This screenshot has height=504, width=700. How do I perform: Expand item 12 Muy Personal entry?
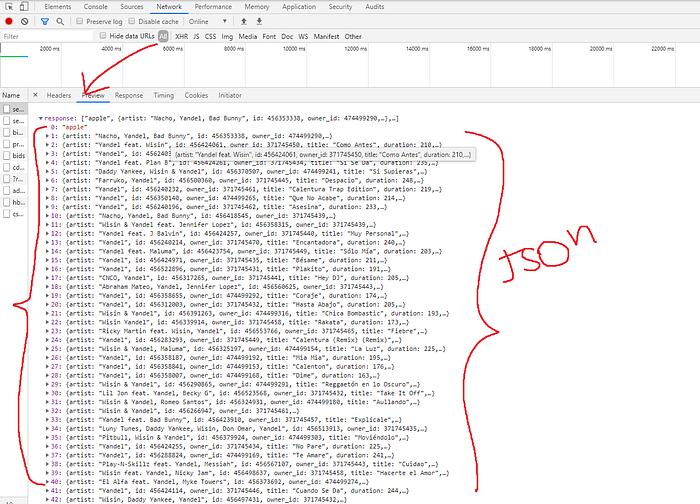click(47, 233)
